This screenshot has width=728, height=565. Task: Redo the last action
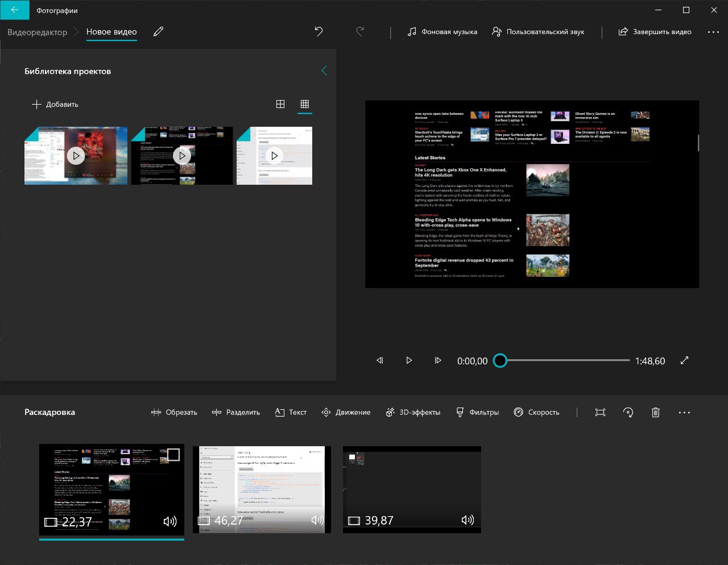tap(360, 32)
